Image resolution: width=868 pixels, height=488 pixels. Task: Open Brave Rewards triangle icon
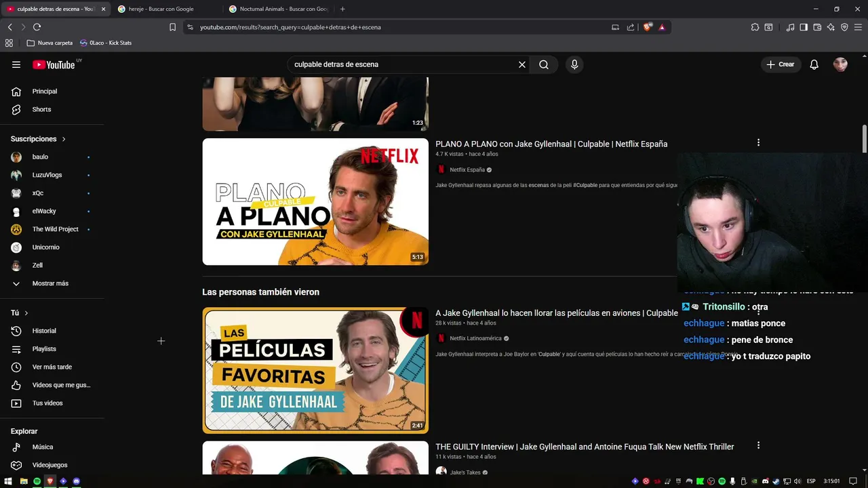pos(662,27)
